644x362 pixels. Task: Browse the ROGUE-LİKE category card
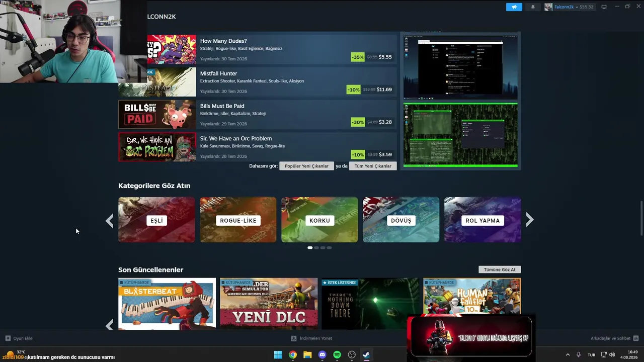coord(238,220)
